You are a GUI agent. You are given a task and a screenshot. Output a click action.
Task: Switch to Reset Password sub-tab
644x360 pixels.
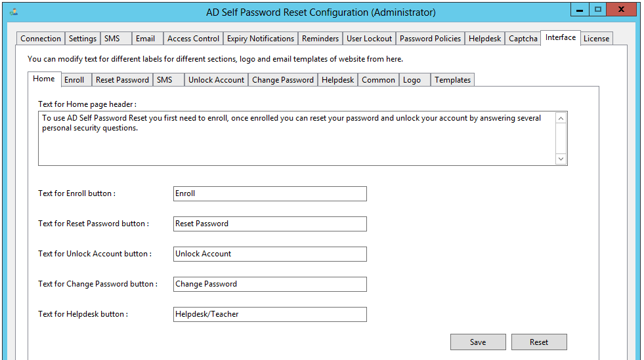(x=122, y=80)
